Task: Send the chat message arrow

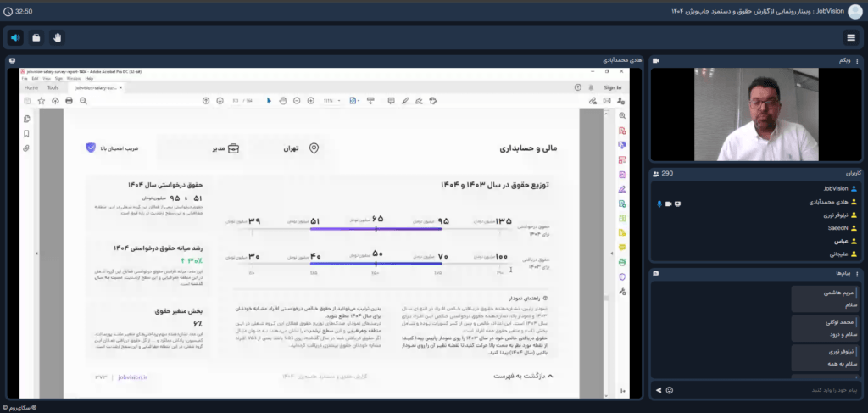Action: [x=659, y=390]
